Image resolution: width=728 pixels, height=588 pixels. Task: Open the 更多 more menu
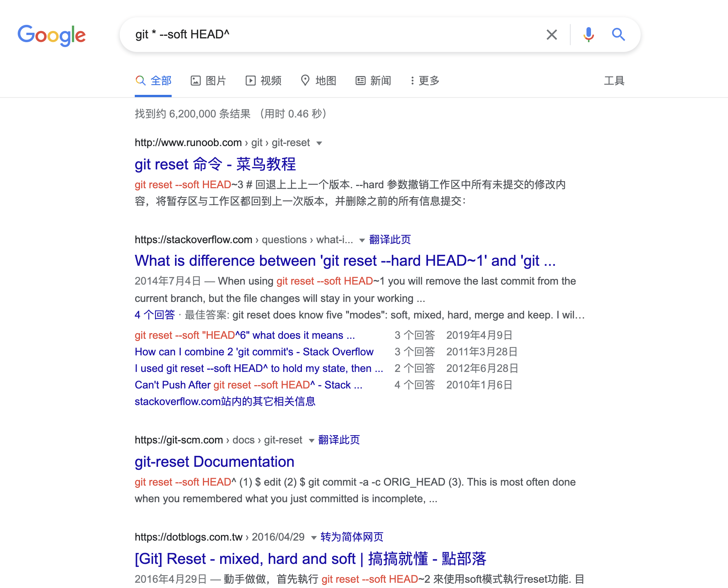click(x=425, y=81)
